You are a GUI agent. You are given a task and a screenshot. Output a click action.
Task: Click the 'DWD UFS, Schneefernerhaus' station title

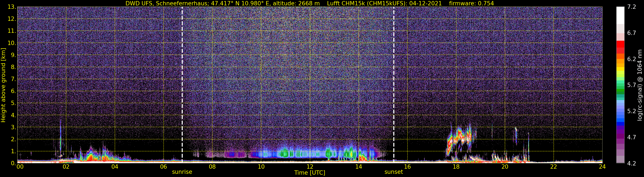(167, 3)
